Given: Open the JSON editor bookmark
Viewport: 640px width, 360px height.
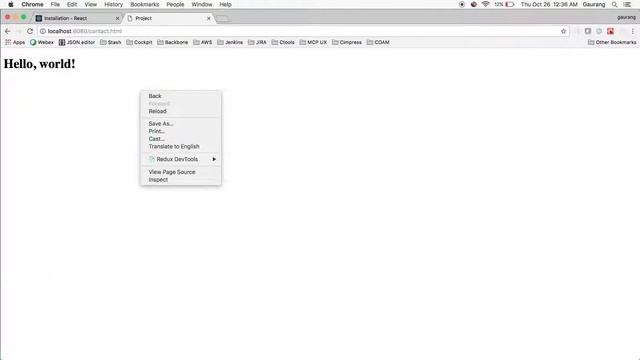Looking at the screenshot, I should pos(77,42).
